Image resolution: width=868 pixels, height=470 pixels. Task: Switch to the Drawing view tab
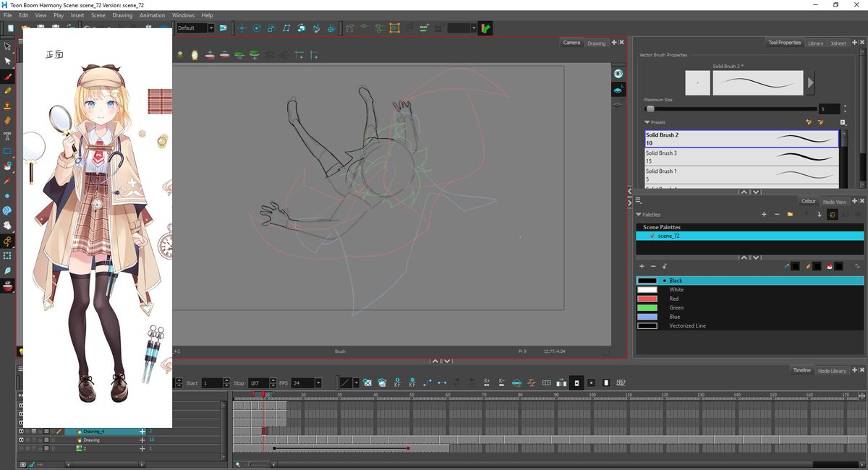(597, 43)
